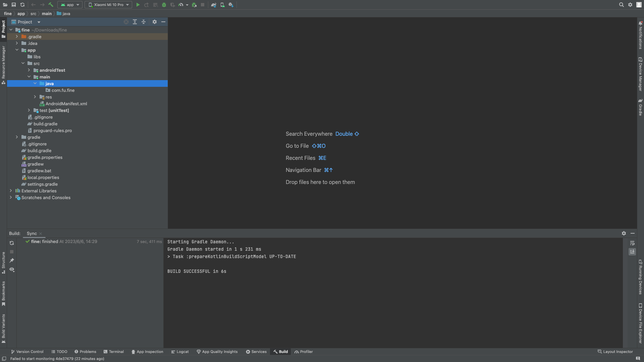Image resolution: width=644 pixels, height=362 pixels.
Task: Open the app run configuration dropdown
Action: click(x=70, y=5)
